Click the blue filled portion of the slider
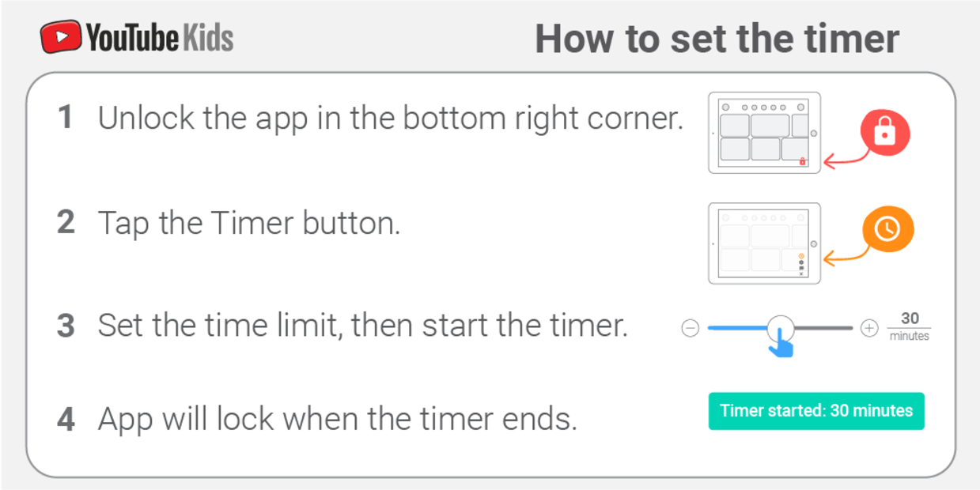980x490 pixels. coord(738,327)
